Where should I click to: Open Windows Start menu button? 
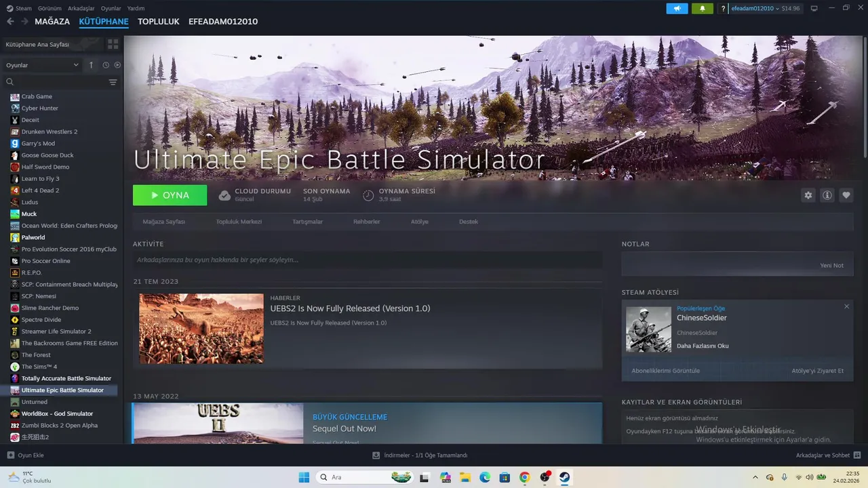point(304,477)
